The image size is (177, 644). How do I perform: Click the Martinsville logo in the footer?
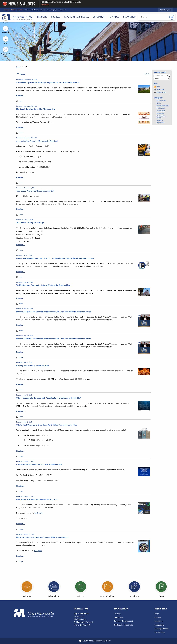coord(34,613)
